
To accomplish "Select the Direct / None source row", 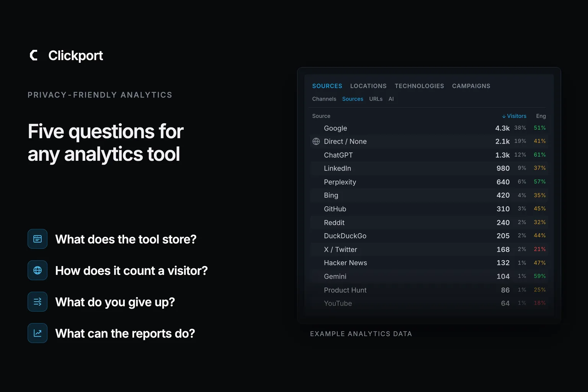I will pos(429,141).
